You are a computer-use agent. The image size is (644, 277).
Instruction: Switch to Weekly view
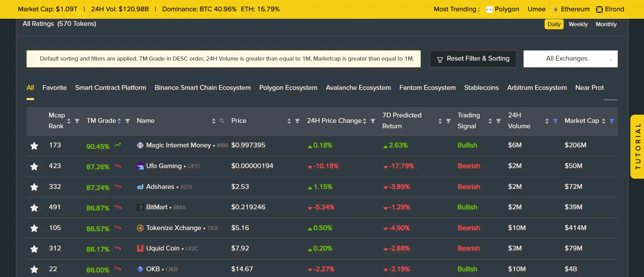[x=578, y=24]
